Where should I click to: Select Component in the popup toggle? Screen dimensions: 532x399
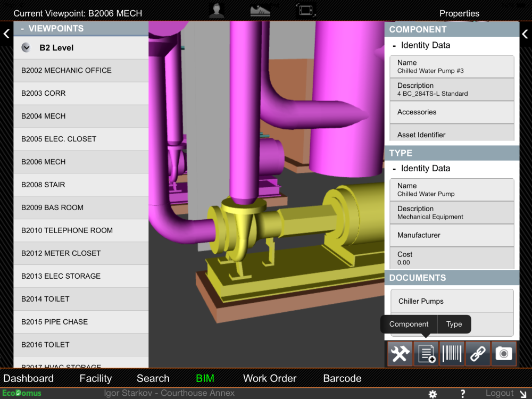[409, 324]
